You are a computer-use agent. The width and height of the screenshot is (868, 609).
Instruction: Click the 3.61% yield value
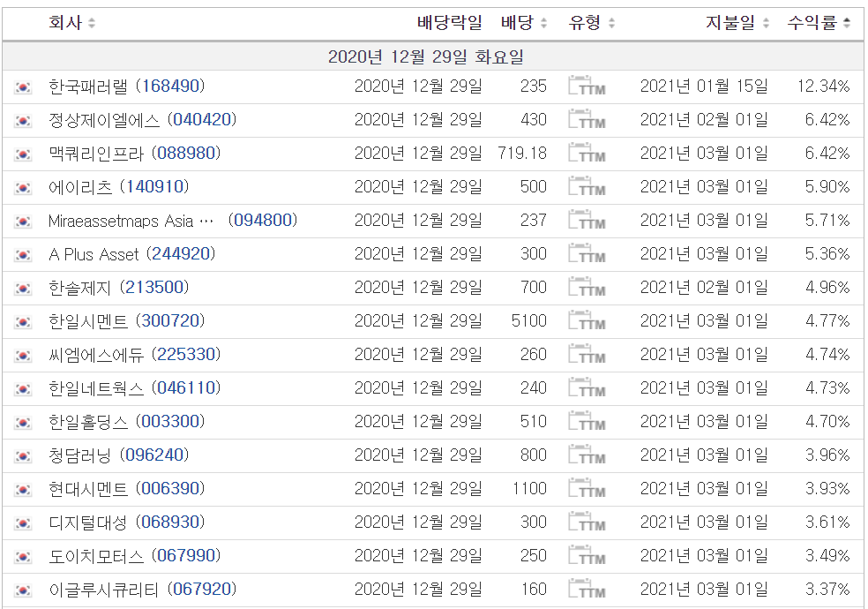pyautogui.click(x=827, y=522)
